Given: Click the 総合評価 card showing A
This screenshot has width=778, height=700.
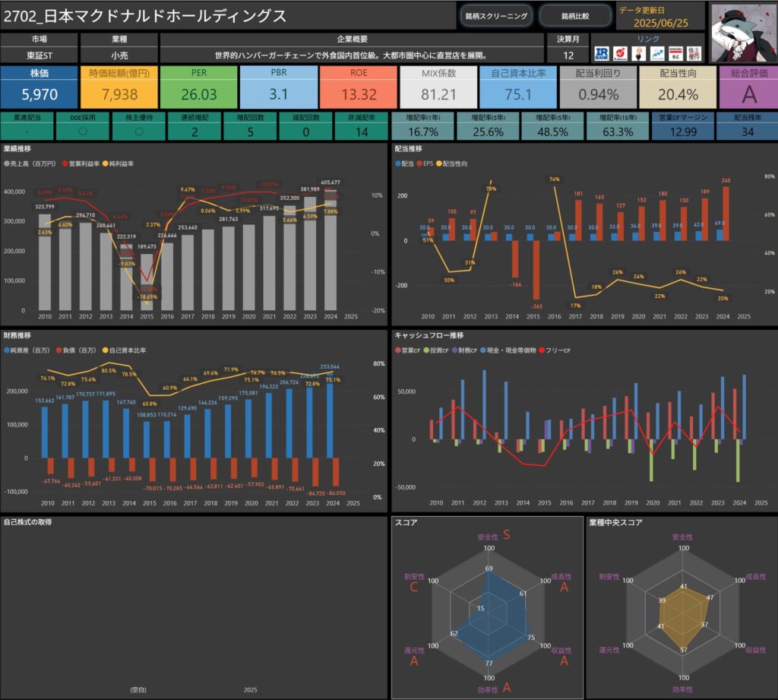Looking at the screenshot, I should (x=748, y=87).
